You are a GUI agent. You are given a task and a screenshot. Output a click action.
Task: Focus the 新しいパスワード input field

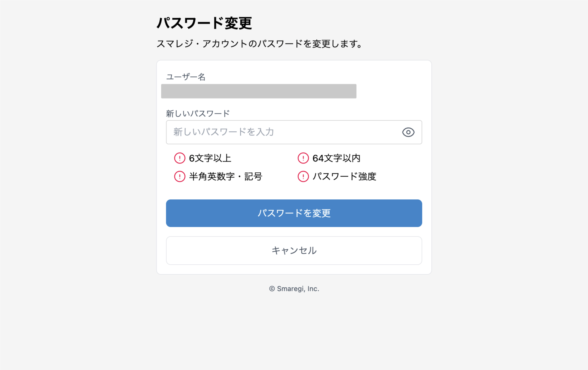[281, 132]
